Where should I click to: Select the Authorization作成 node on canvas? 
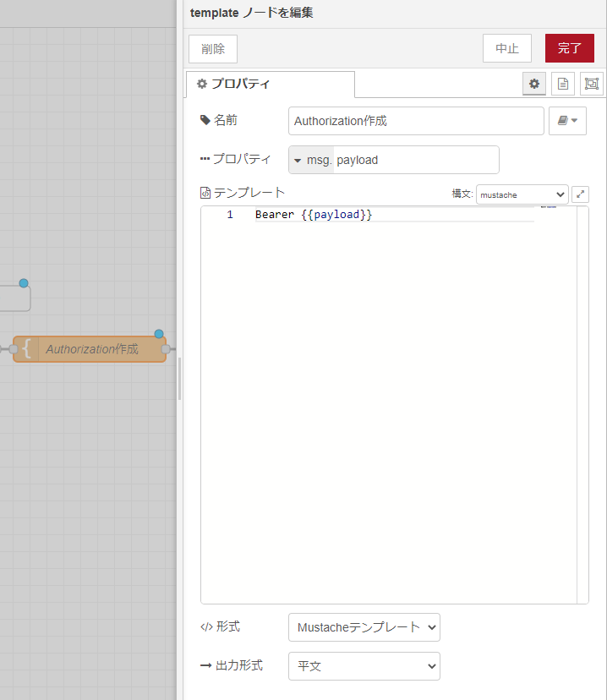point(90,349)
